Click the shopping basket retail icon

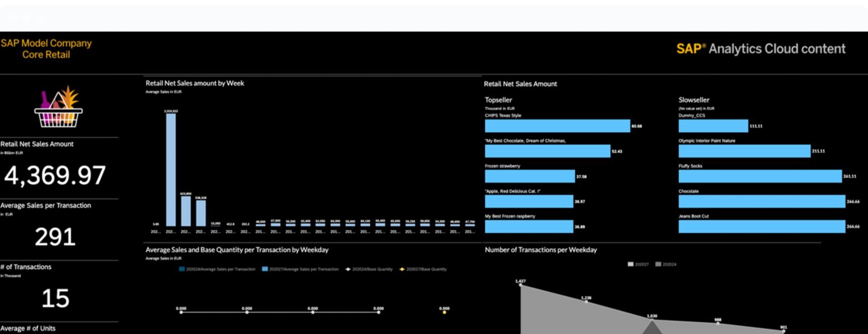point(58,108)
